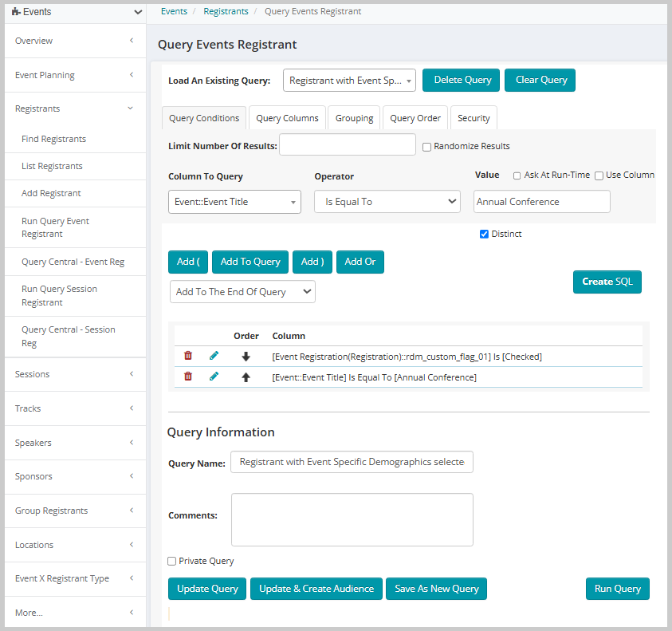
Task: Click the Add To Query button
Action: pos(250,262)
